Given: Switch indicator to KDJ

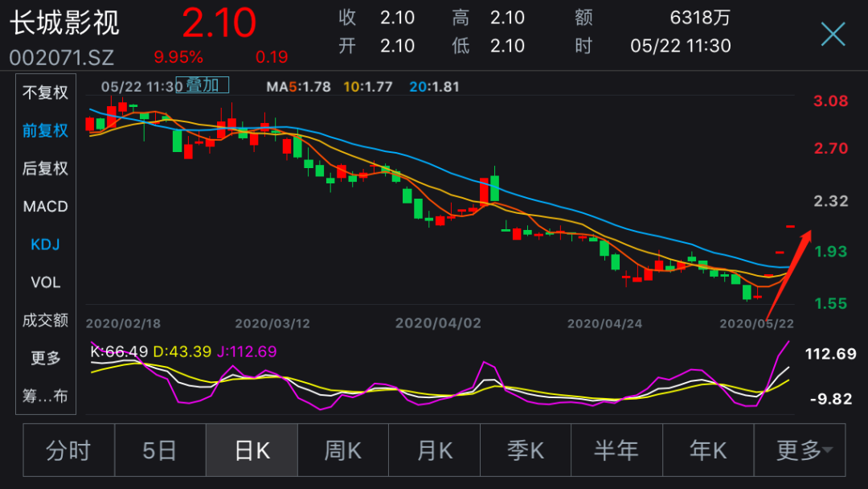Looking at the screenshot, I should tap(45, 244).
